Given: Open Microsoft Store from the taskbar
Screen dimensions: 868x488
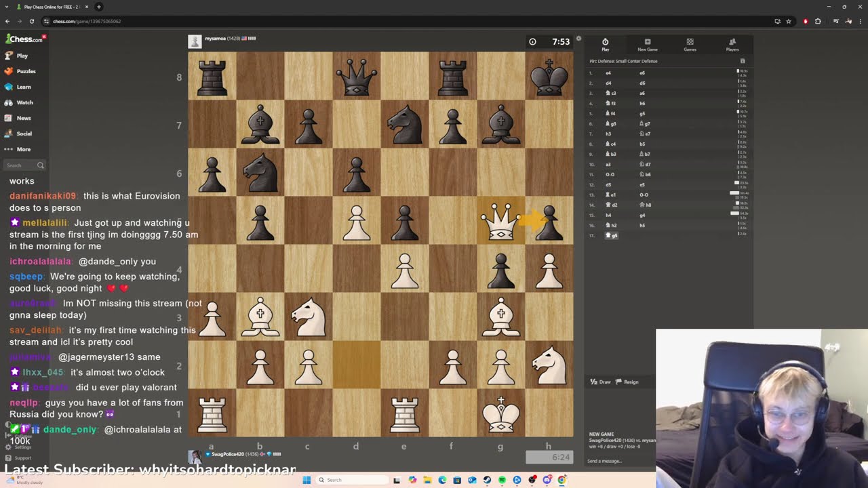Looking at the screenshot, I should pyautogui.click(x=457, y=480).
